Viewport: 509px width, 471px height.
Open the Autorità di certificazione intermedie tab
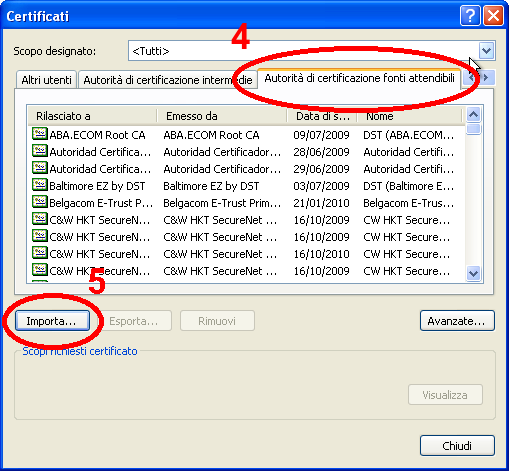(168, 80)
